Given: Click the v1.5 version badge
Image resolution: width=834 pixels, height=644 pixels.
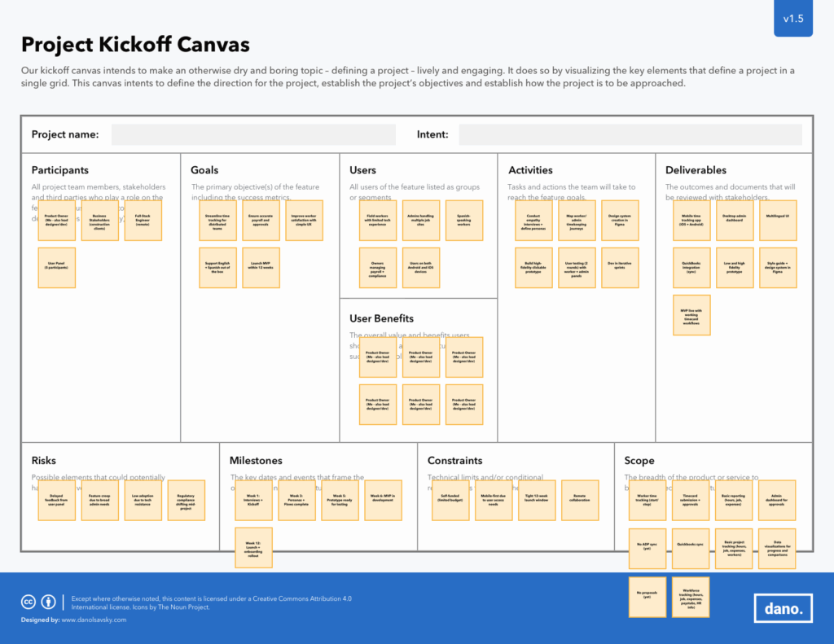Looking at the screenshot, I should pos(792,19).
